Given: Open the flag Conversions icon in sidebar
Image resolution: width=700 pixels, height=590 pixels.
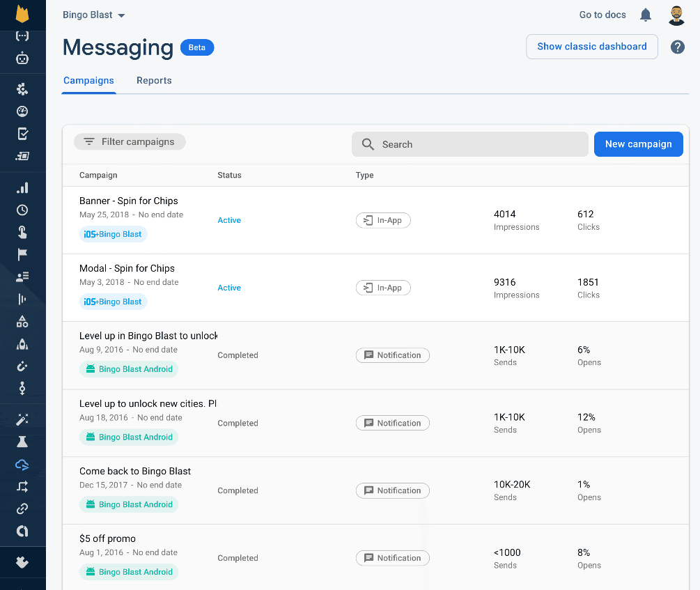Looking at the screenshot, I should point(22,254).
